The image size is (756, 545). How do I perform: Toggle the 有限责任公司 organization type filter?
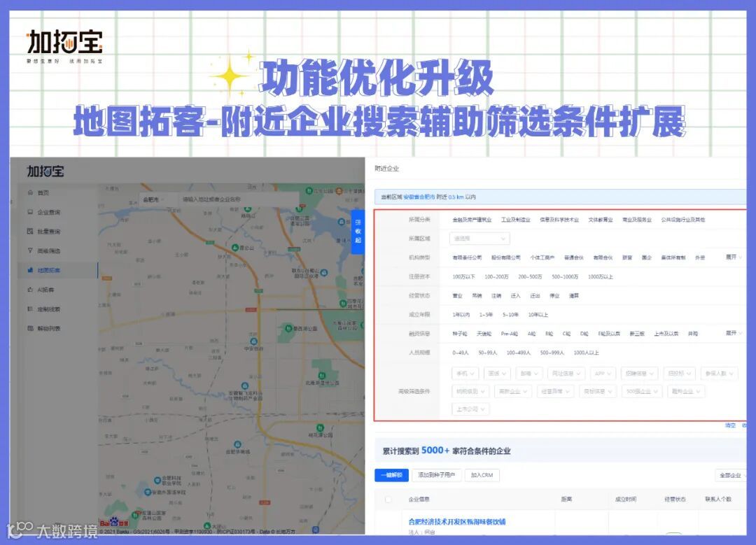(x=467, y=257)
